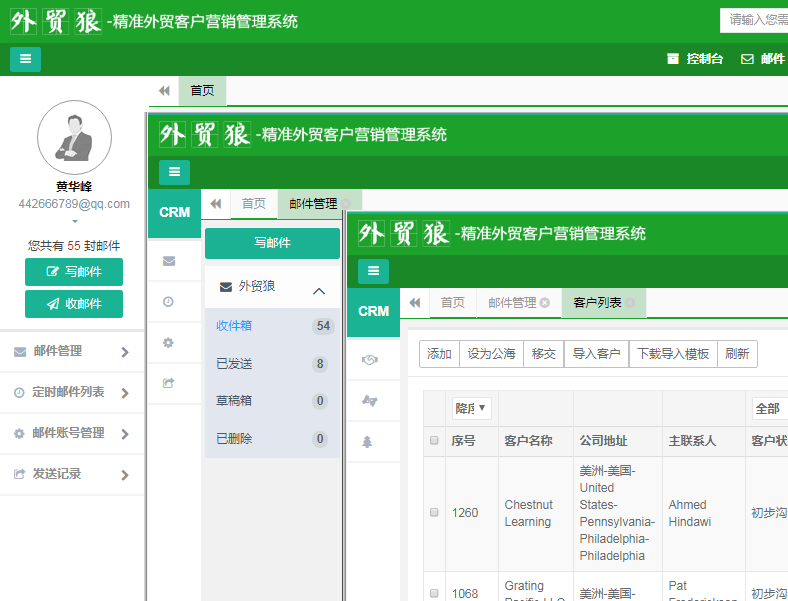Open the 全部 status filter dropdown
Image resolution: width=788 pixels, height=601 pixels.
tap(769, 409)
